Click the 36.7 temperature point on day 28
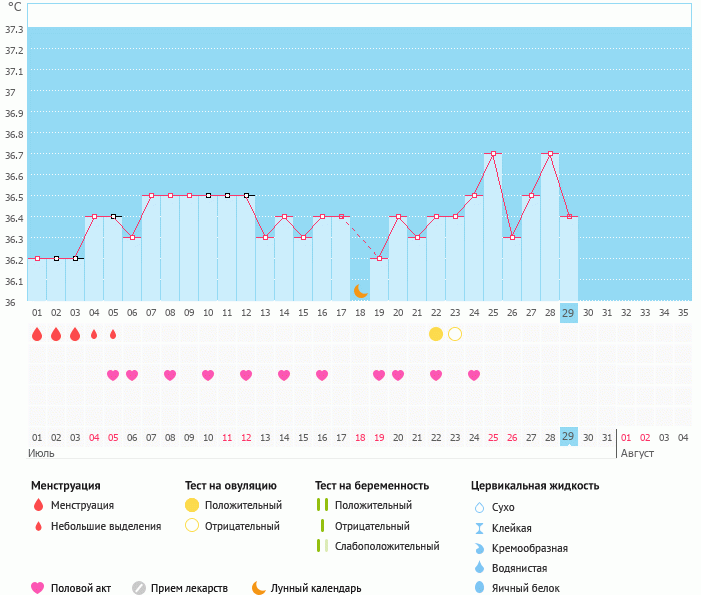The image size is (701, 595). (x=550, y=154)
